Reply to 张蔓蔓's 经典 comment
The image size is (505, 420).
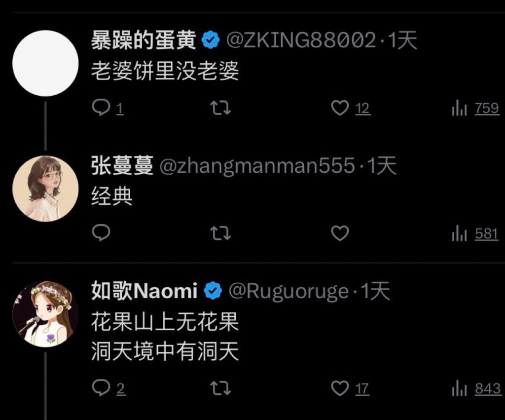[101, 233]
